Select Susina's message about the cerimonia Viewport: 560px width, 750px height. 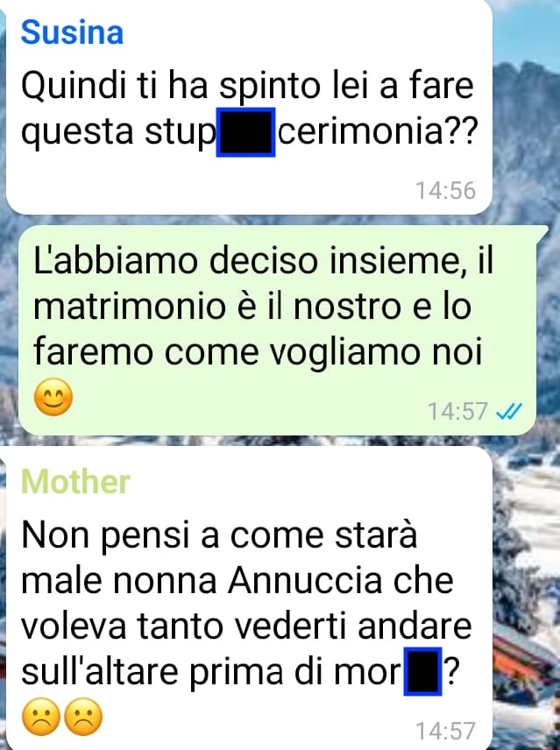(249, 107)
